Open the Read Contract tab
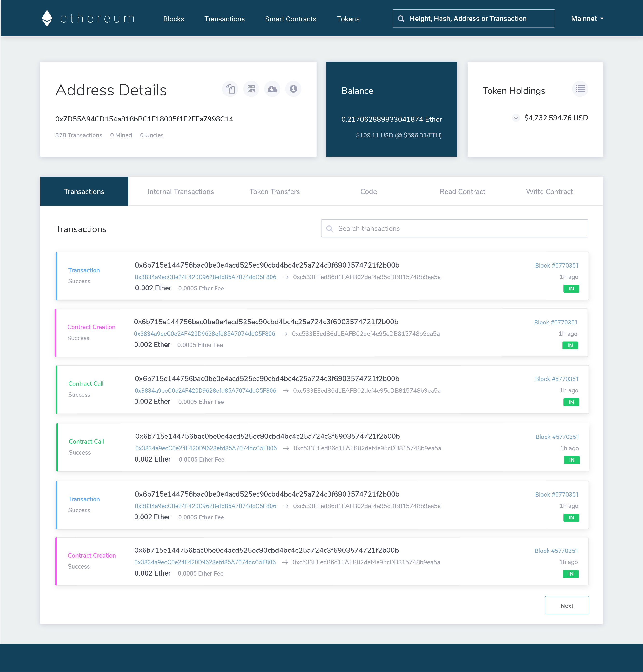This screenshot has width=643, height=672. (462, 191)
